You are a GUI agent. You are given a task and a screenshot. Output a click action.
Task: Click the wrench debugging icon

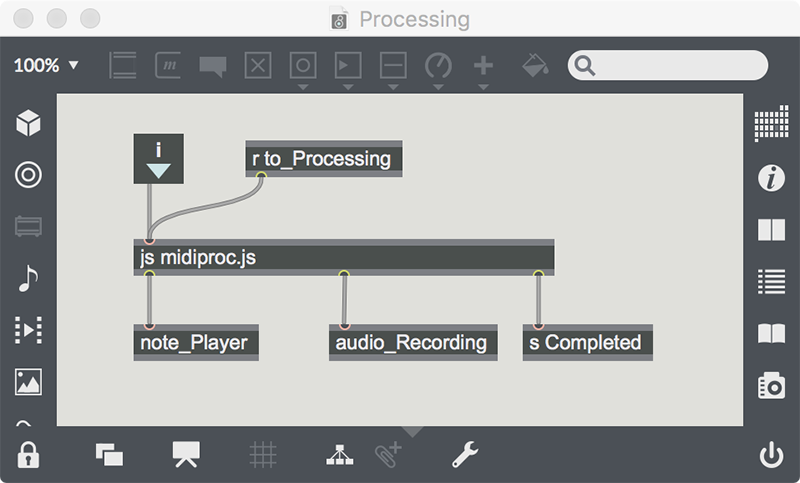464,454
